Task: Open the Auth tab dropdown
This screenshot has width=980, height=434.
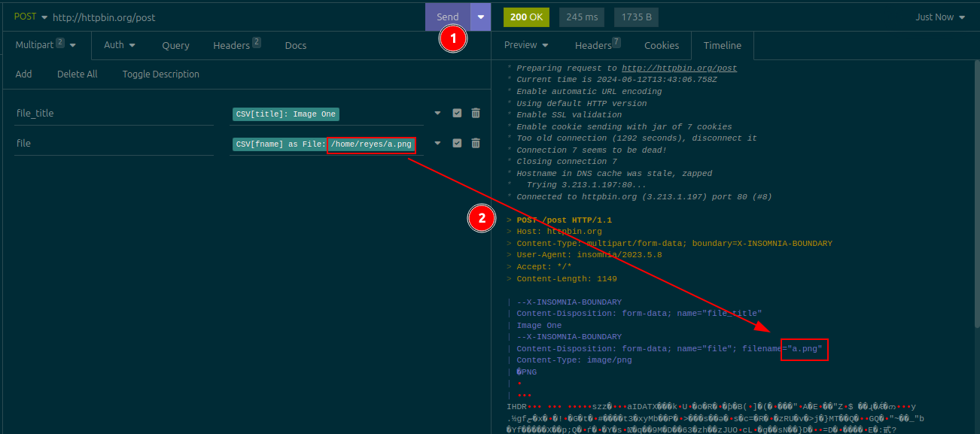Action: 120,45
